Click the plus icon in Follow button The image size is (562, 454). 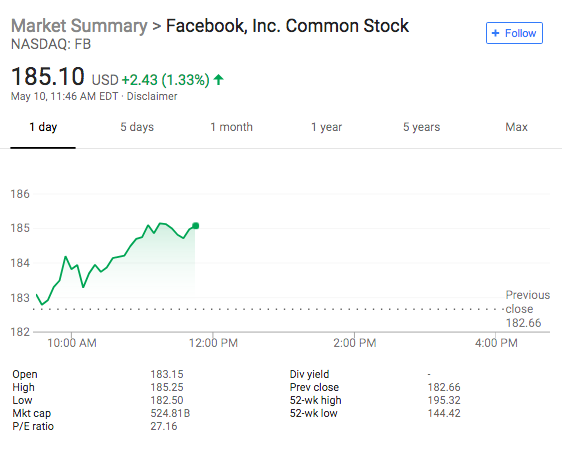pyautogui.click(x=495, y=33)
